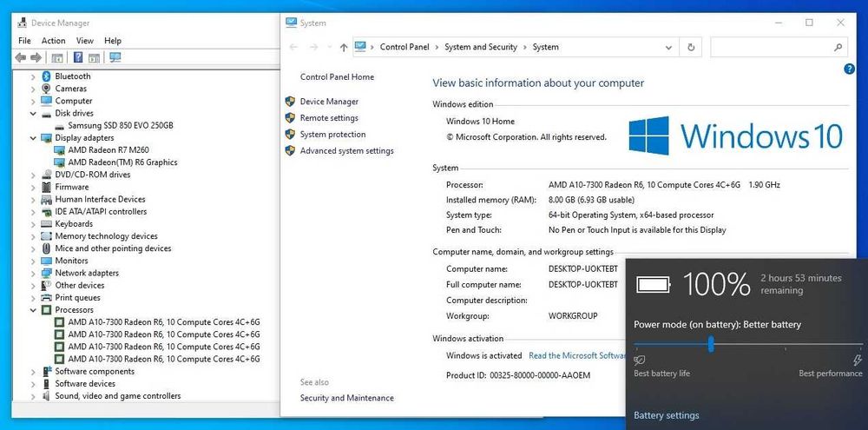Expand the Keyboards node arrow
The width and height of the screenshot is (868, 430).
tap(33, 224)
